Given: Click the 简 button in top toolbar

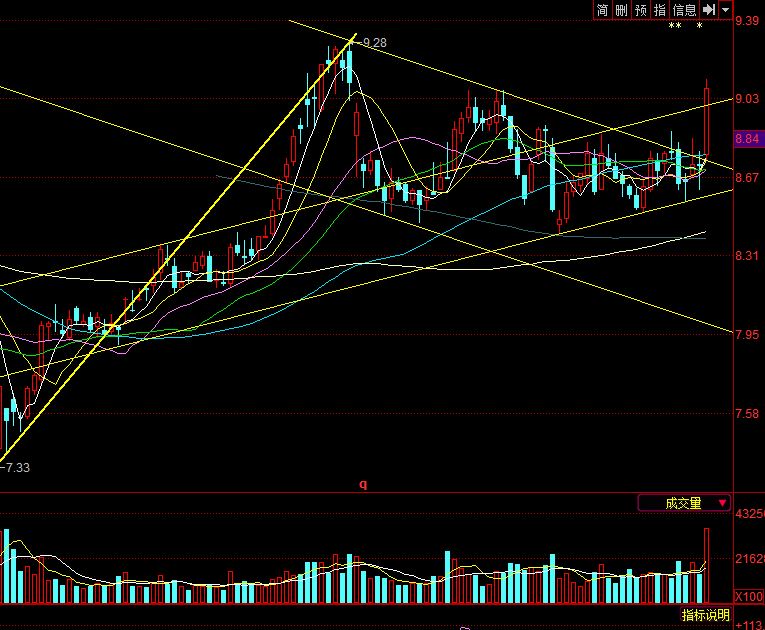Looking at the screenshot, I should pyautogui.click(x=603, y=10).
